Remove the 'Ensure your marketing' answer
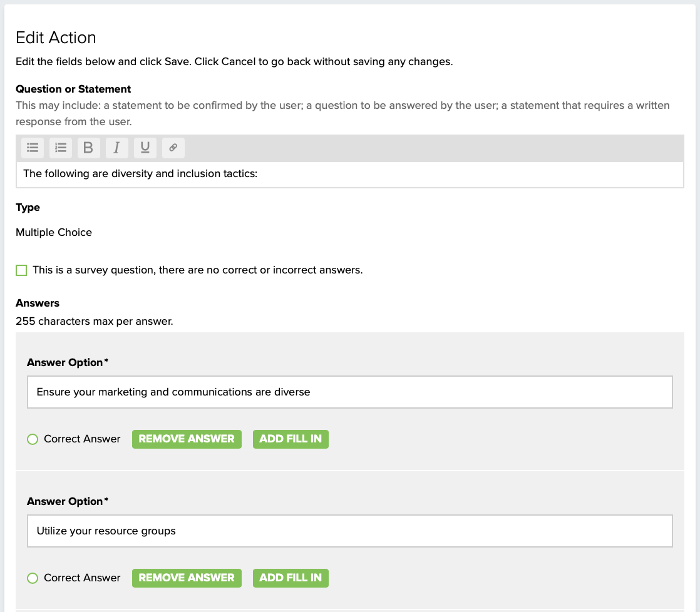This screenshot has height=612, width=700. coord(187,439)
